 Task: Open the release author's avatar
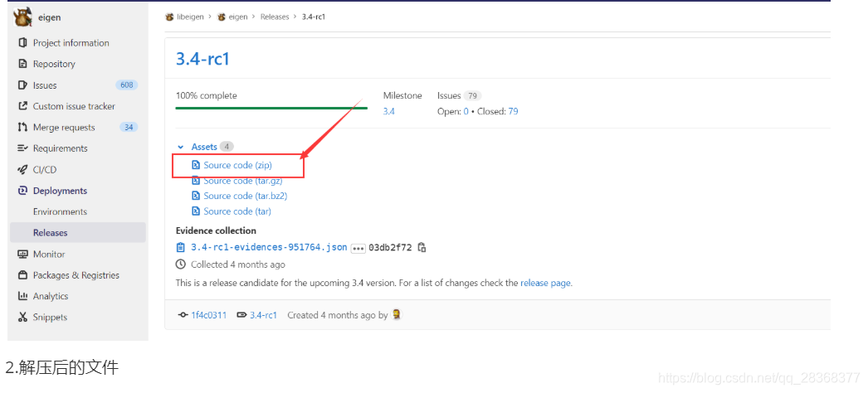pos(397,314)
